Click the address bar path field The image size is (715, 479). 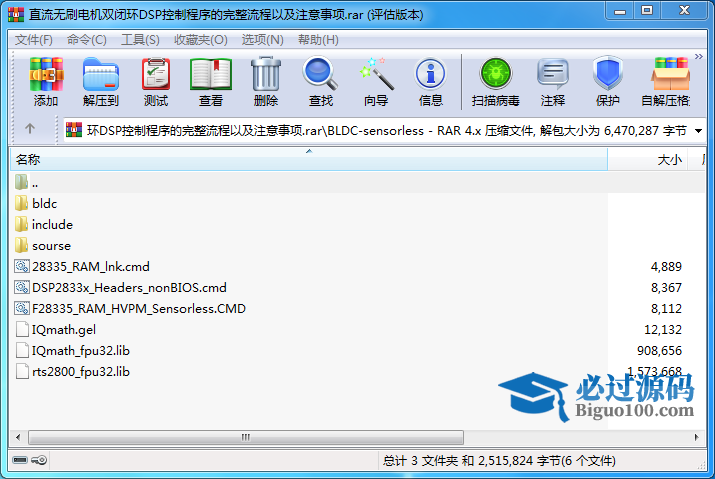(x=387, y=131)
